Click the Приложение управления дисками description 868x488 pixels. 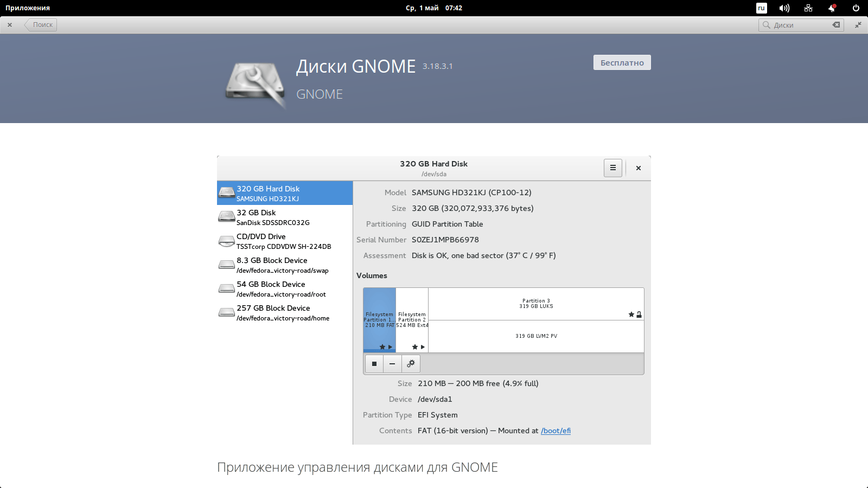[357, 467]
